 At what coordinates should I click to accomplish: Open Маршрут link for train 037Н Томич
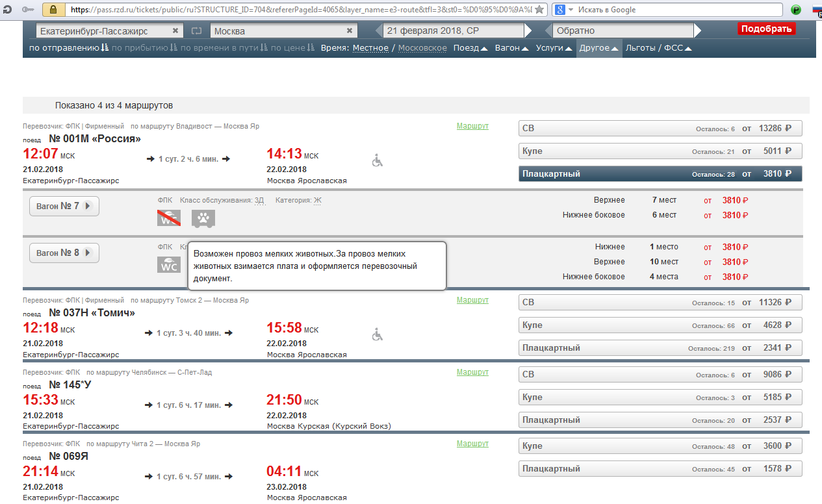(x=472, y=300)
